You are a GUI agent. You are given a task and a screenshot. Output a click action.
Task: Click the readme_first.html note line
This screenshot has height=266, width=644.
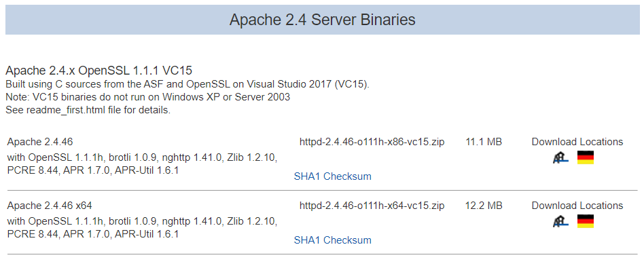pos(88,111)
